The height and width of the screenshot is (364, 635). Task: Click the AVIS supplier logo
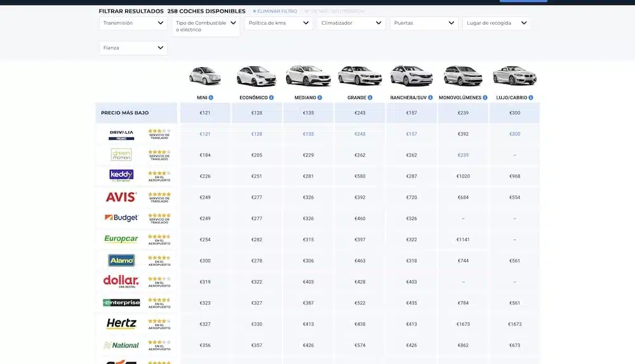point(121,197)
